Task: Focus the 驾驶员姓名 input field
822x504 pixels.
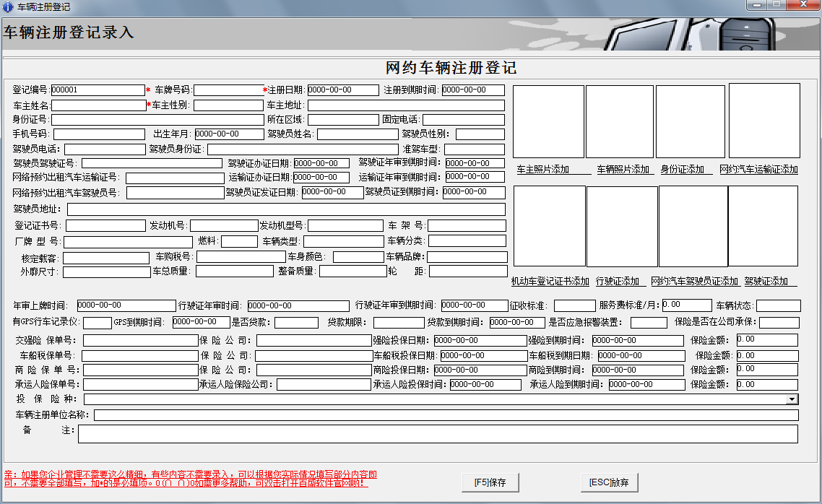Action: 358,134
